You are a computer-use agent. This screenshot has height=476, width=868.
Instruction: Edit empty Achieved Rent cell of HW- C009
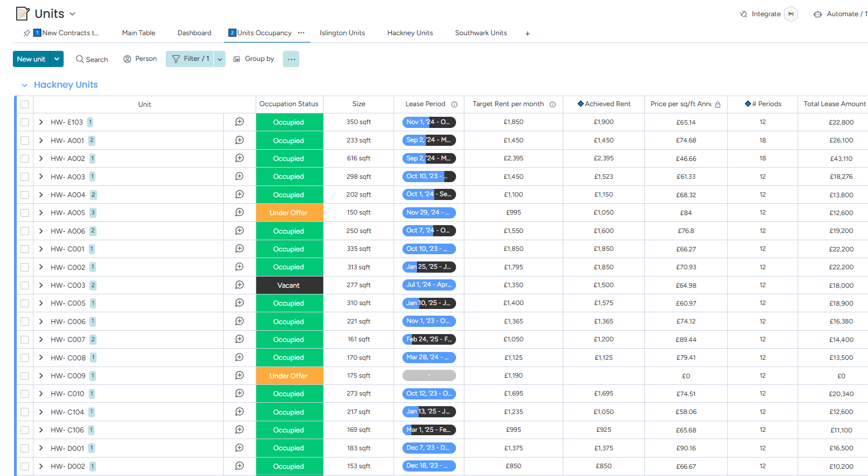point(603,375)
